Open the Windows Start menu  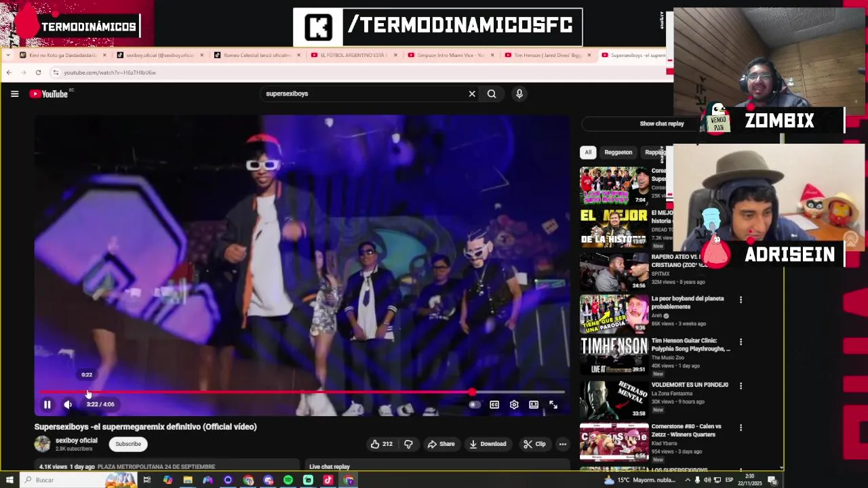[x=9, y=480]
